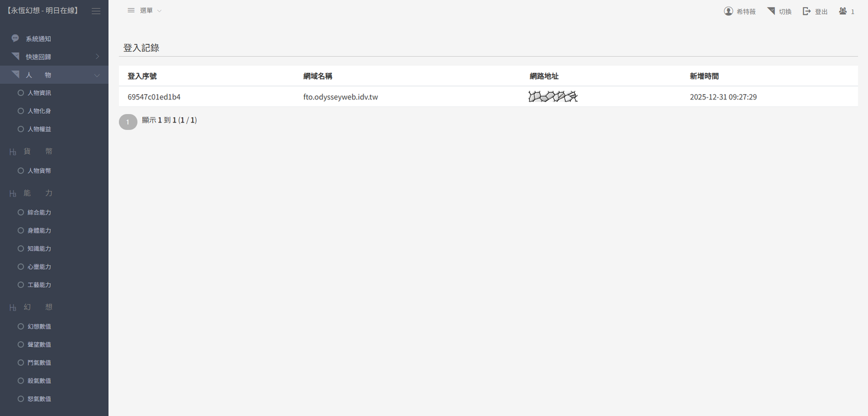Select the 綜合能力 circle option
This screenshot has height=416, width=868.
[x=21, y=212]
